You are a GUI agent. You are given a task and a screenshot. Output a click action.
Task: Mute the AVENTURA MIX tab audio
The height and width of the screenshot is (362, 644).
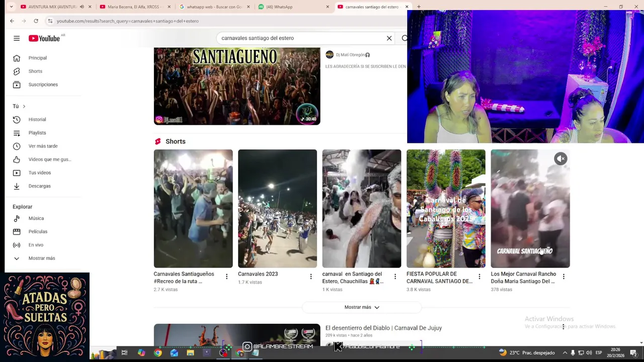point(82,7)
